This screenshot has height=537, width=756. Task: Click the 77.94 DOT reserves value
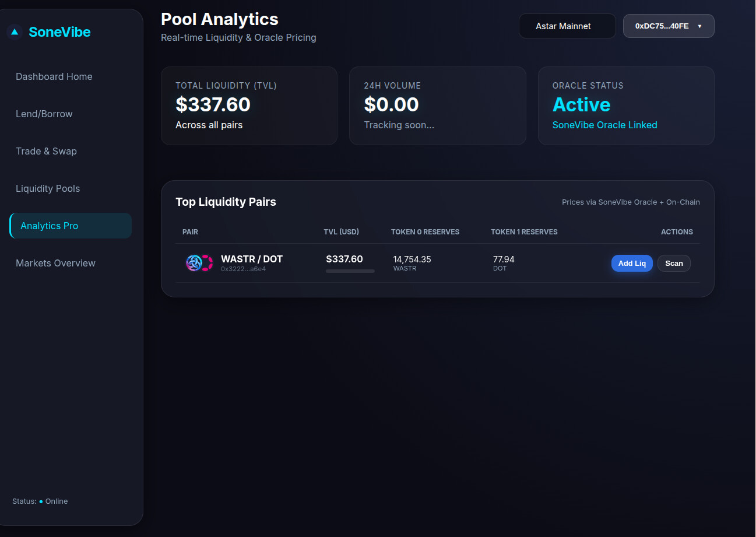[x=504, y=259]
